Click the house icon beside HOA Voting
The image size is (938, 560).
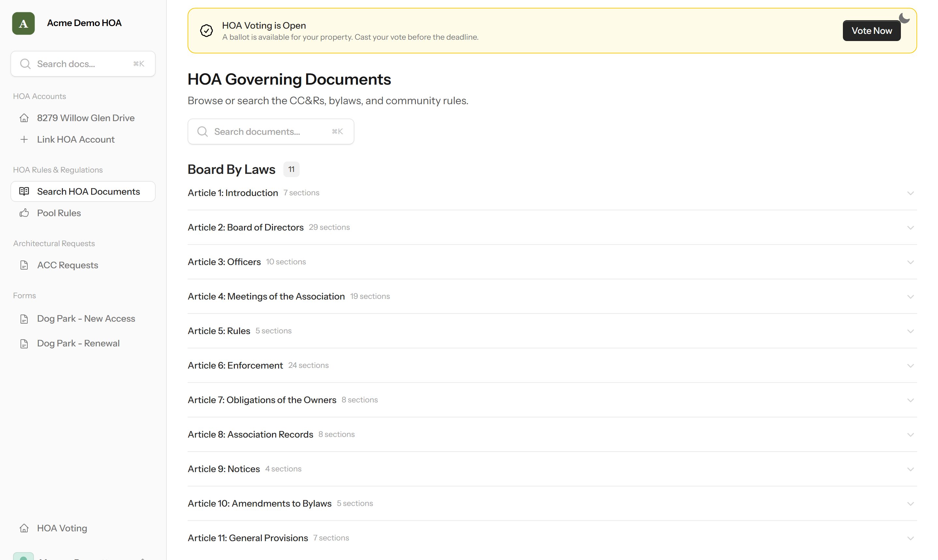(x=24, y=528)
